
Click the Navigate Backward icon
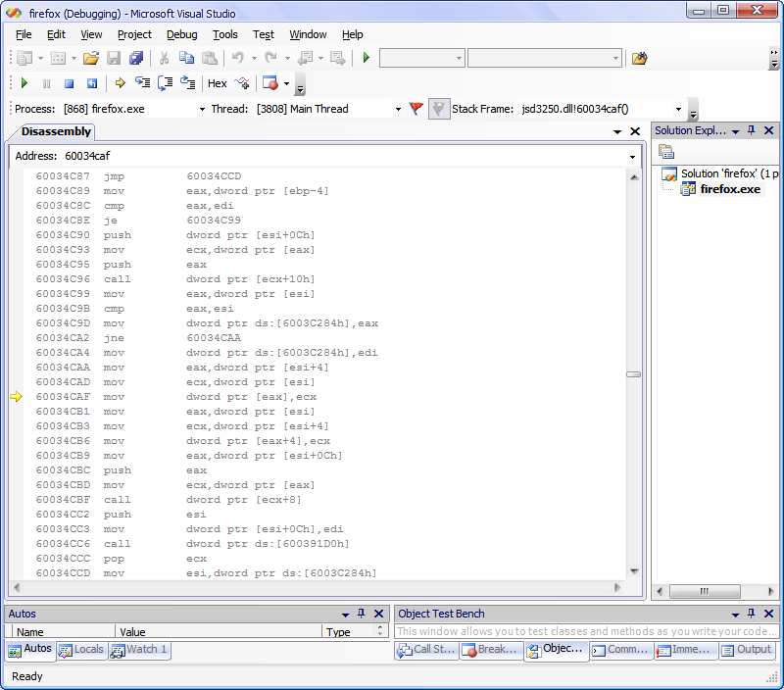coord(305,59)
